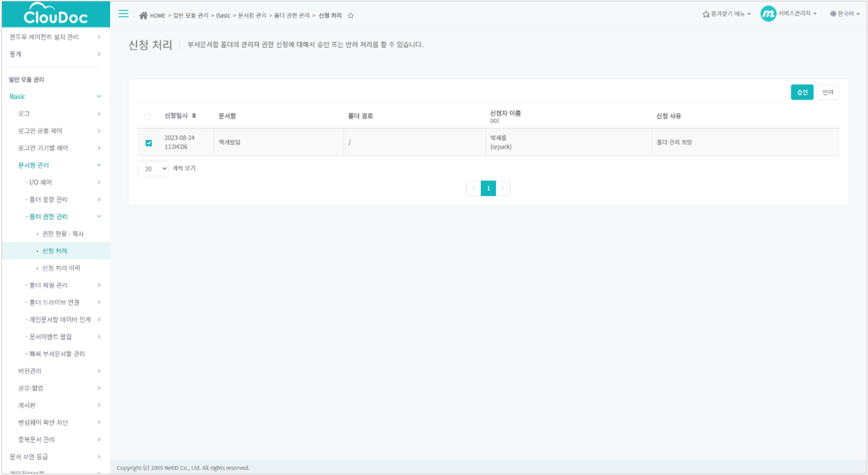The height and width of the screenshot is (475, 868).
Task: Expand the 버전관리 chevron
Action: pos(99,371)
